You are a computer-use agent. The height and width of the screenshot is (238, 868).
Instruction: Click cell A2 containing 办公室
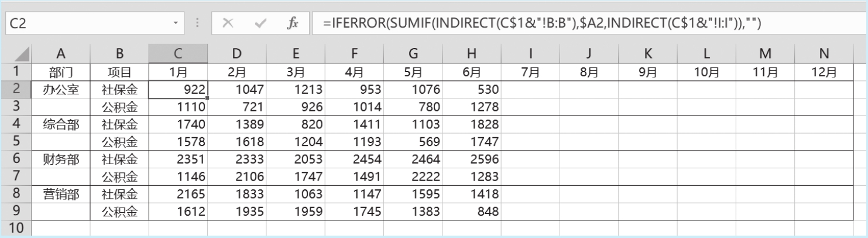61,90
